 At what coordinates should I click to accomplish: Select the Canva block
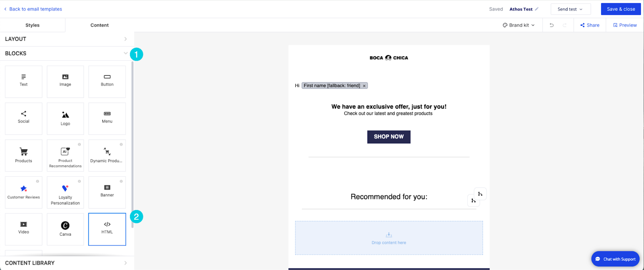coord(65,229)
